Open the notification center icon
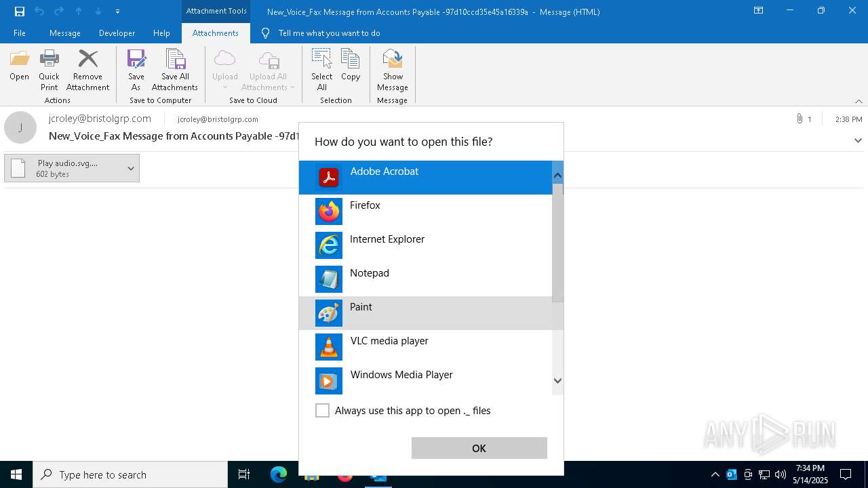This screenshot has width=868, height=488. (846, 474)
